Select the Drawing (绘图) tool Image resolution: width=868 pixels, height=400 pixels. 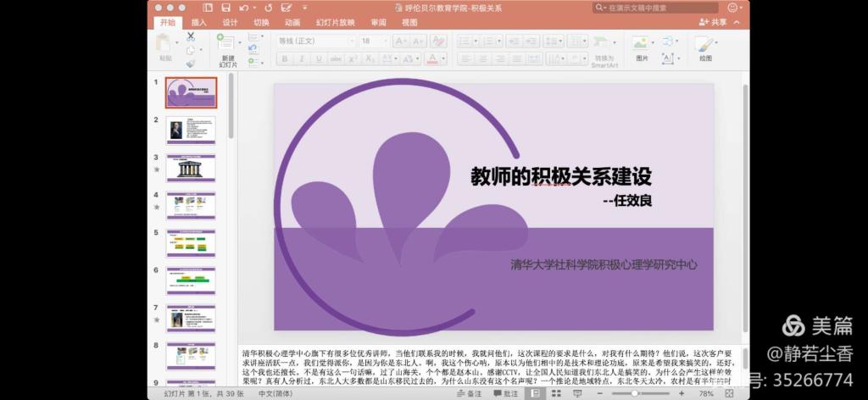click(x=705, y=47)
